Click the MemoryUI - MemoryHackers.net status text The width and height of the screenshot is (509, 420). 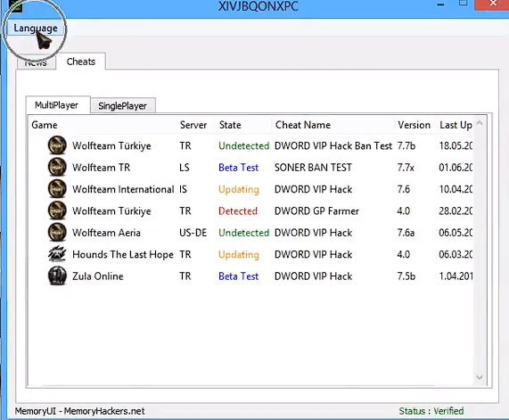click(x=79, y=411)
